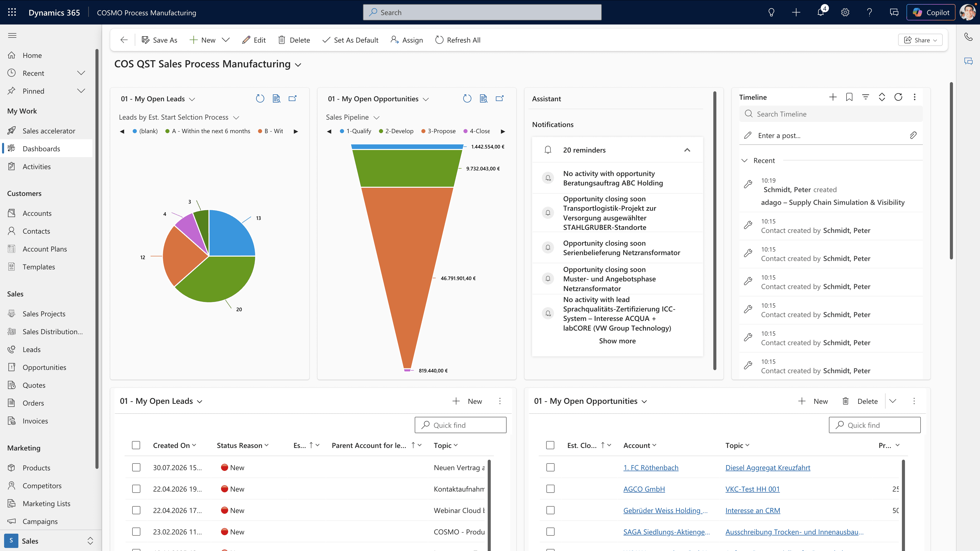Image resolution: width=980 pixels, height=551 pixels.
Task: Select all rows in My Open Leads grid
Action: coord(136,445)
